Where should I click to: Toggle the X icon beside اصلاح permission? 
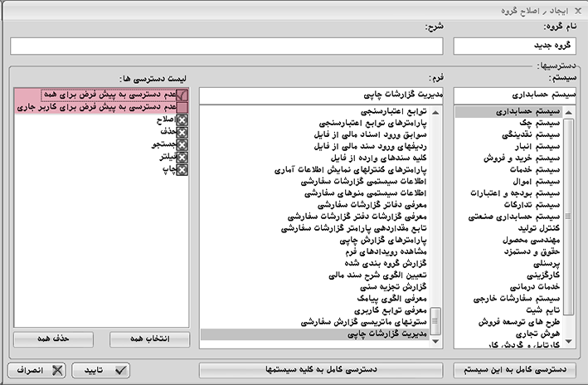coord(182,120)
